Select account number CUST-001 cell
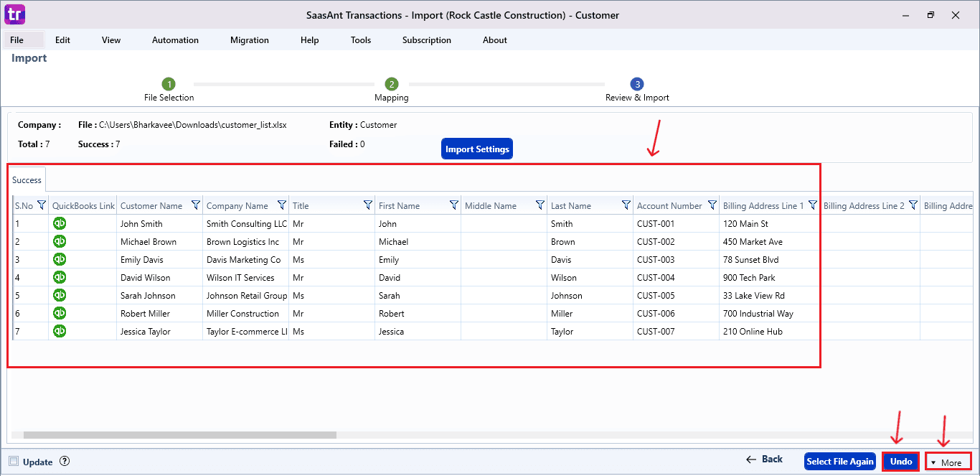Image resolution: width=980 pixels, height=476 pixels. pyautogui.click(x=676, y=223)
